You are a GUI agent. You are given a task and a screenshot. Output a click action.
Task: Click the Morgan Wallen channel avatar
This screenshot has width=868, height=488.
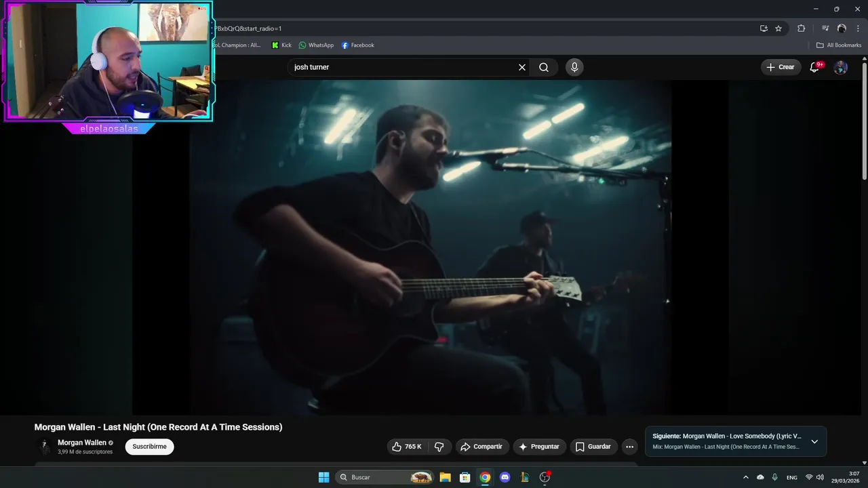45,447
